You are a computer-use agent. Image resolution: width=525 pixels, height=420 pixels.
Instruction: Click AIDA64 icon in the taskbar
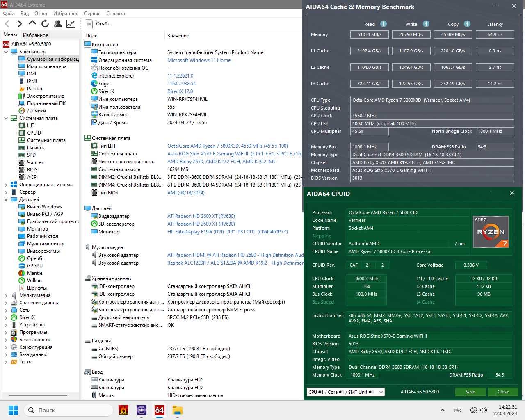coord(159,410)
